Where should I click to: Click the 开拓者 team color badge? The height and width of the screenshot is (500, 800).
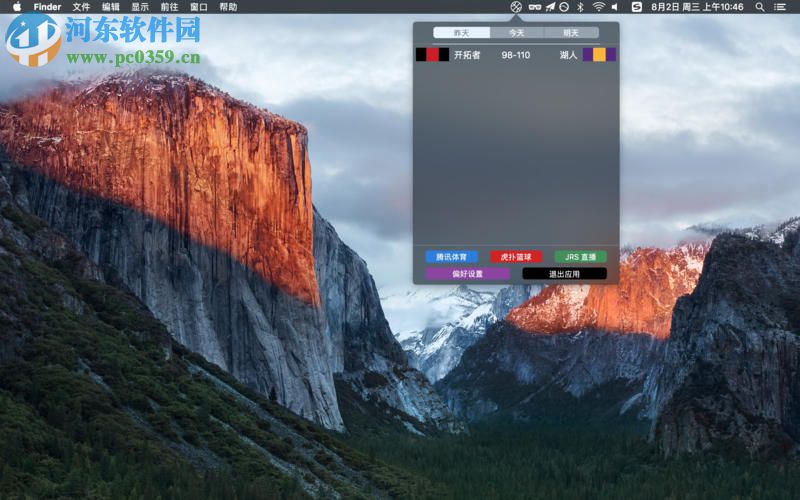[432, 55]
